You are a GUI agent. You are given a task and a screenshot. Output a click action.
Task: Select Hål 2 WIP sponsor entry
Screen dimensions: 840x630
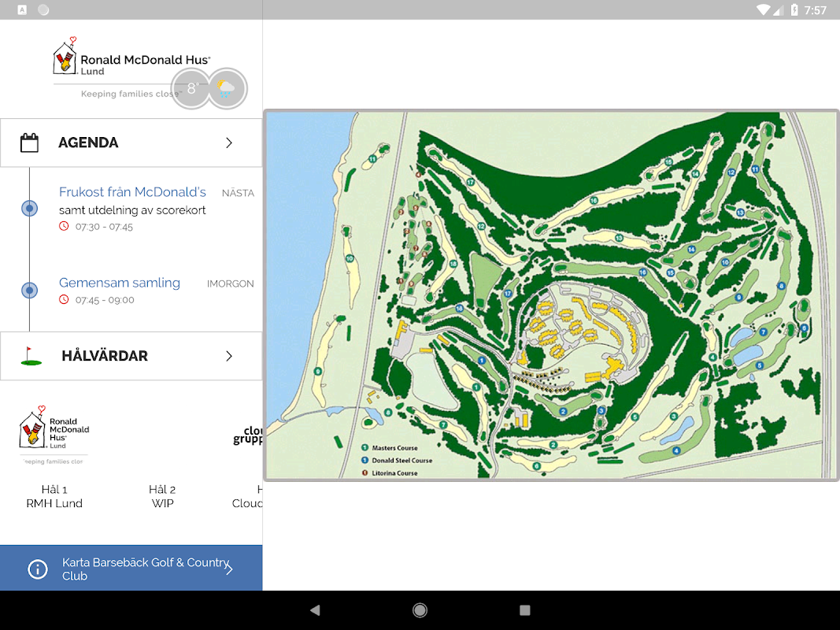point(162,496)
